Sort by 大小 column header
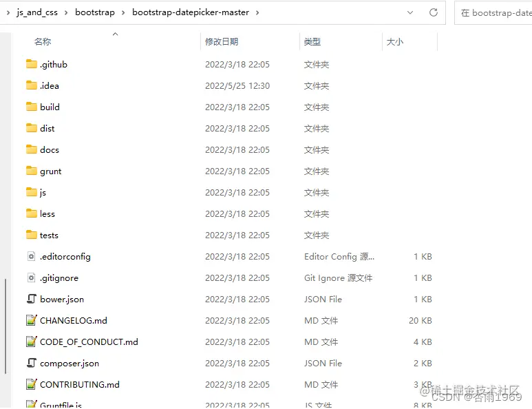 395,42
